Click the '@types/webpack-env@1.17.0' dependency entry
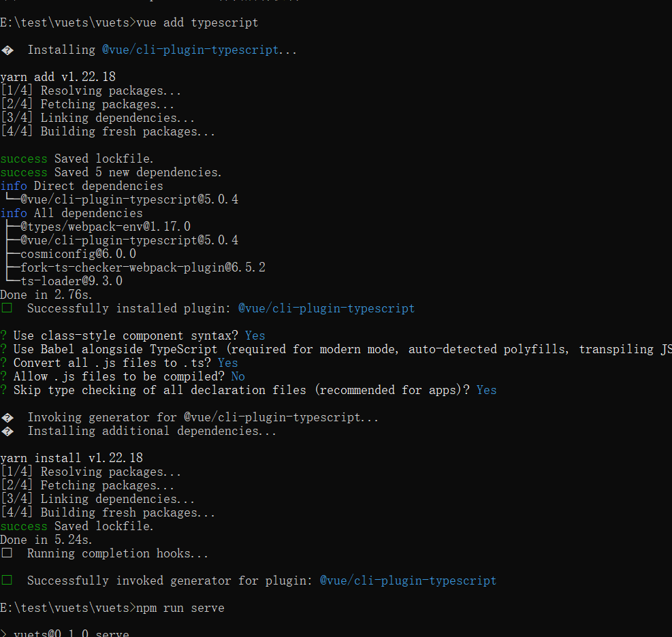 [x=106, y=227]
